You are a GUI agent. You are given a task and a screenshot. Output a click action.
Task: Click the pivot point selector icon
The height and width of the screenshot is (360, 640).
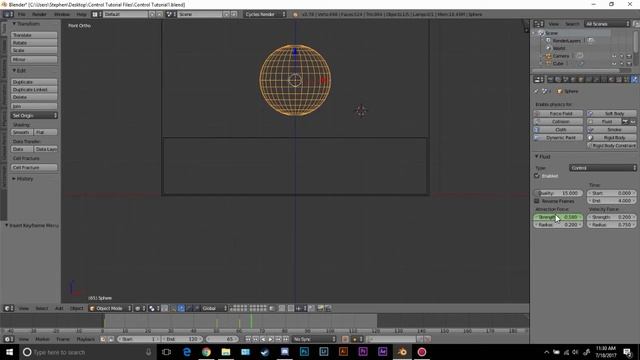153,309
